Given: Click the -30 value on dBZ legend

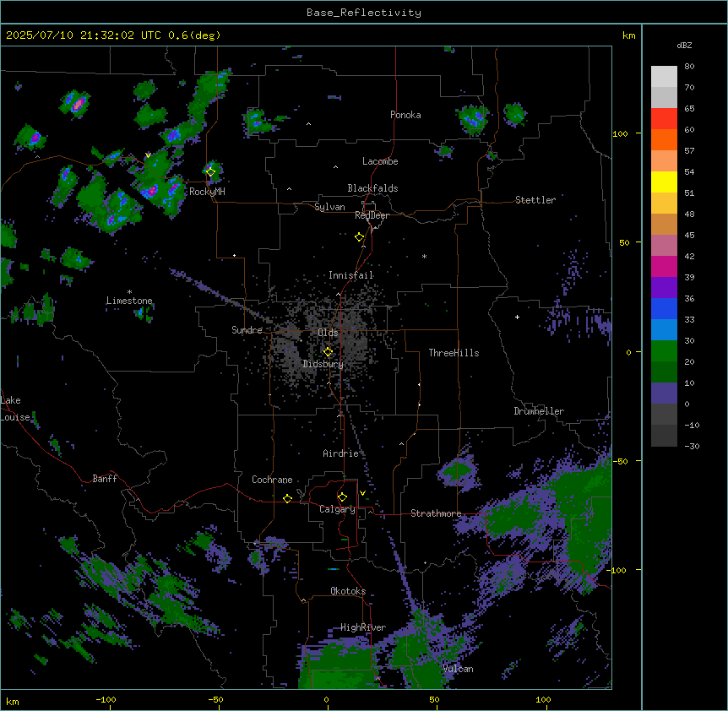Looking at the screenshot, I should pos(692,446).
